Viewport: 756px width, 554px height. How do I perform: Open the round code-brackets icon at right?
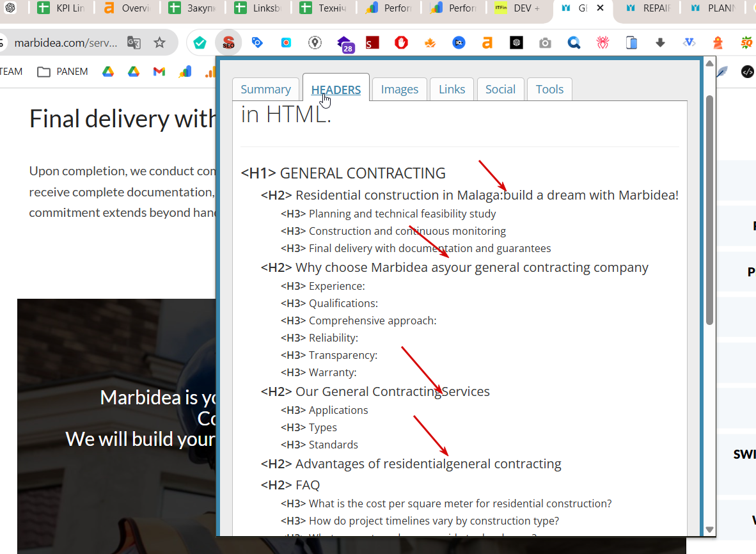tap(747, 72)
